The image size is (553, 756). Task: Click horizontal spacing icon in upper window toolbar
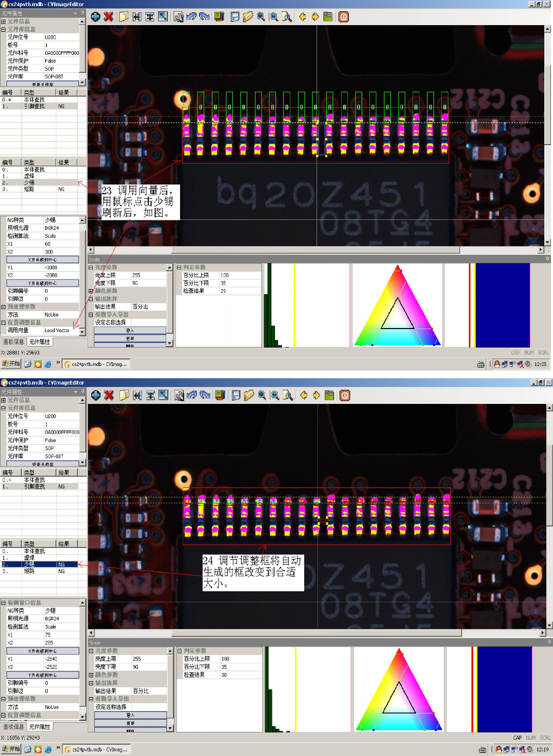pos(136,17)
